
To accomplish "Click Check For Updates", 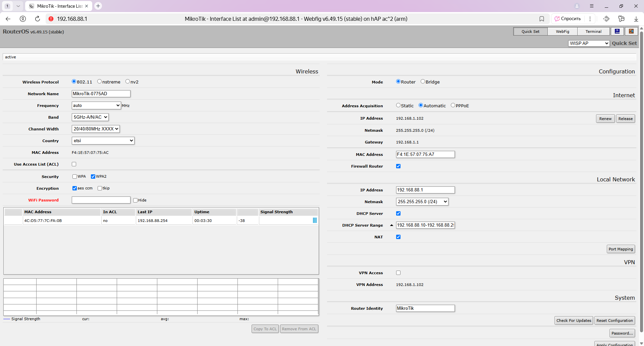I will click(x=574, y=321).
